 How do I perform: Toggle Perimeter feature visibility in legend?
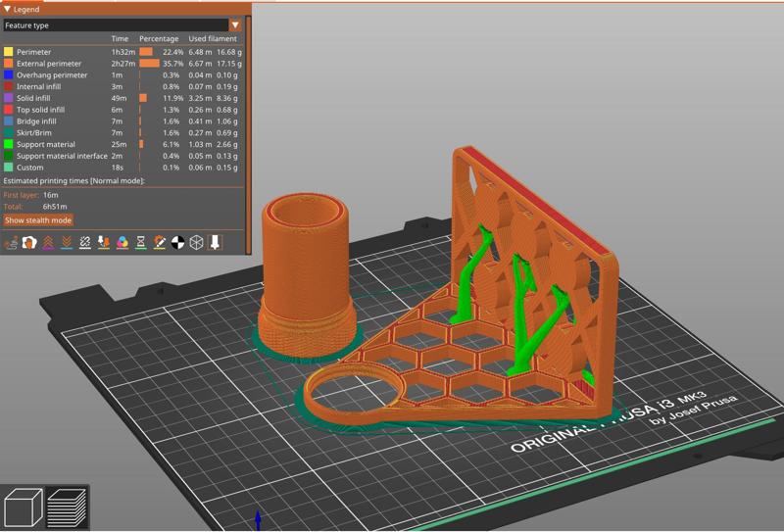(x=122, y=52)
